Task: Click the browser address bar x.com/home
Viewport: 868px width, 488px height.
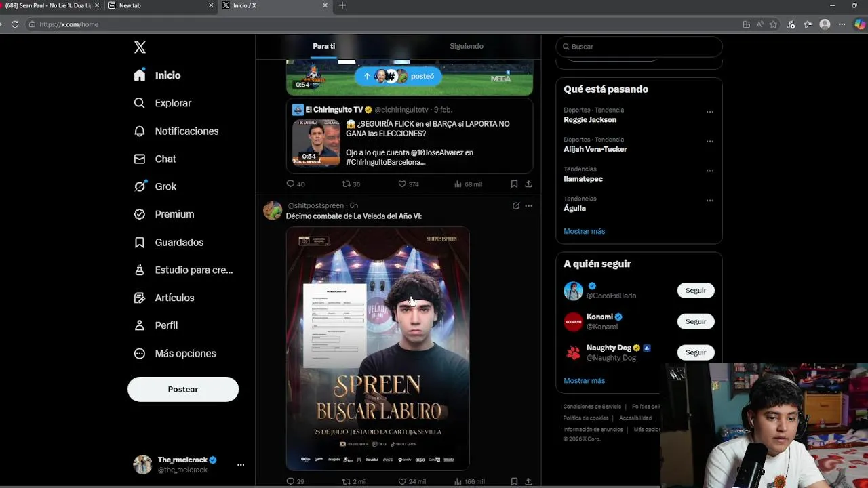Action: [x=383, y=24]
